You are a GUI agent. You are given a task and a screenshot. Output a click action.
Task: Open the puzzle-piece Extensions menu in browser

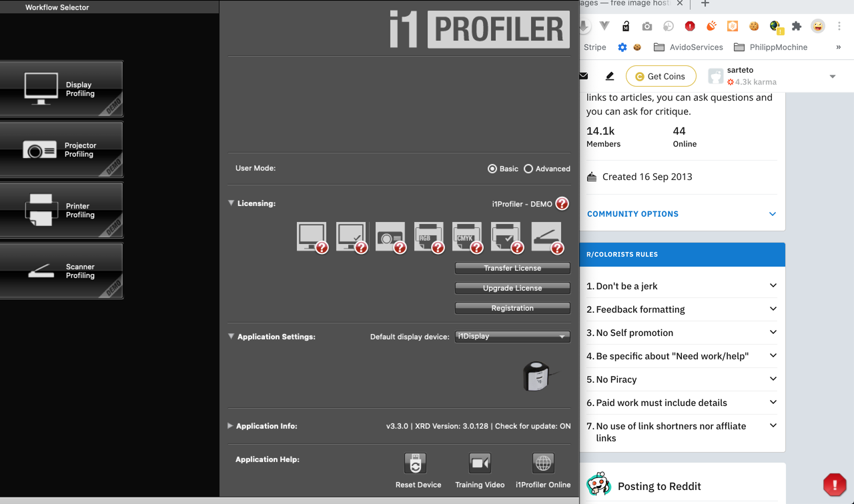(x=796, y=26)
